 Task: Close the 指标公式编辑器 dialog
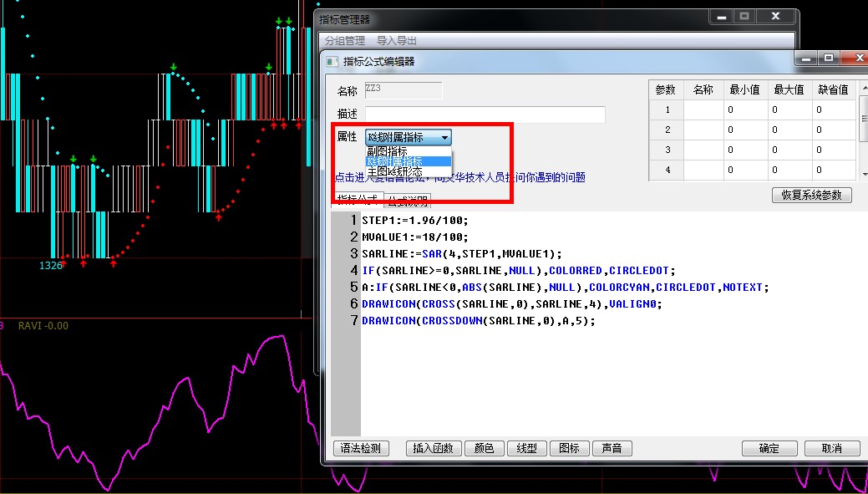tap(856, 58)
